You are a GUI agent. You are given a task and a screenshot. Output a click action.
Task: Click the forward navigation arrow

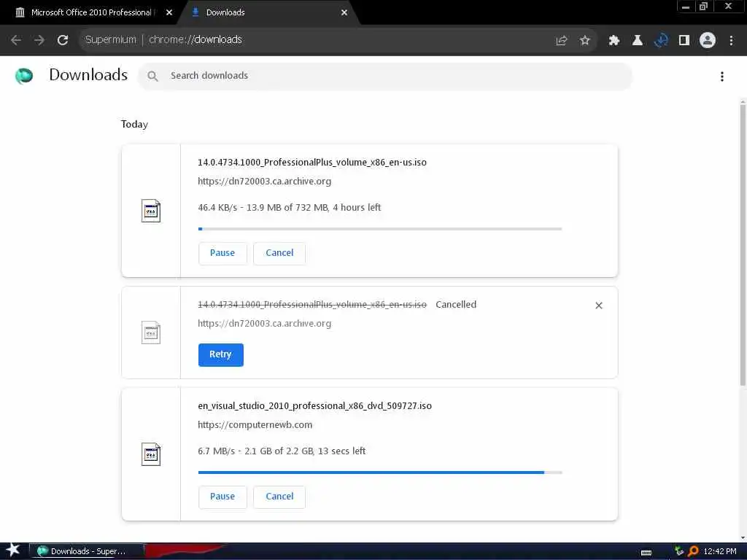pyautogui.click(x=39, y=40)
